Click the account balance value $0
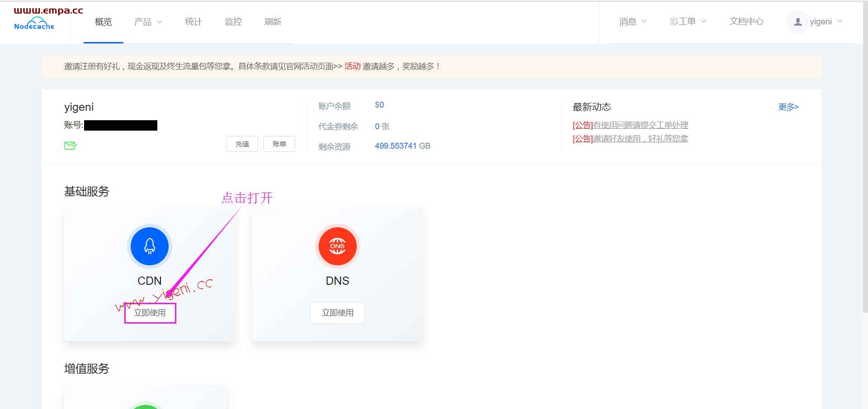 [379, 105]
